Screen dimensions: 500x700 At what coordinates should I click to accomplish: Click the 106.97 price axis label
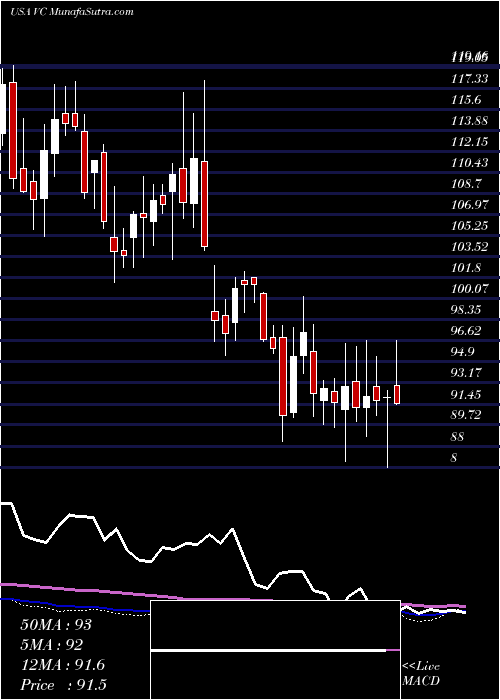[x=468, y=205]
